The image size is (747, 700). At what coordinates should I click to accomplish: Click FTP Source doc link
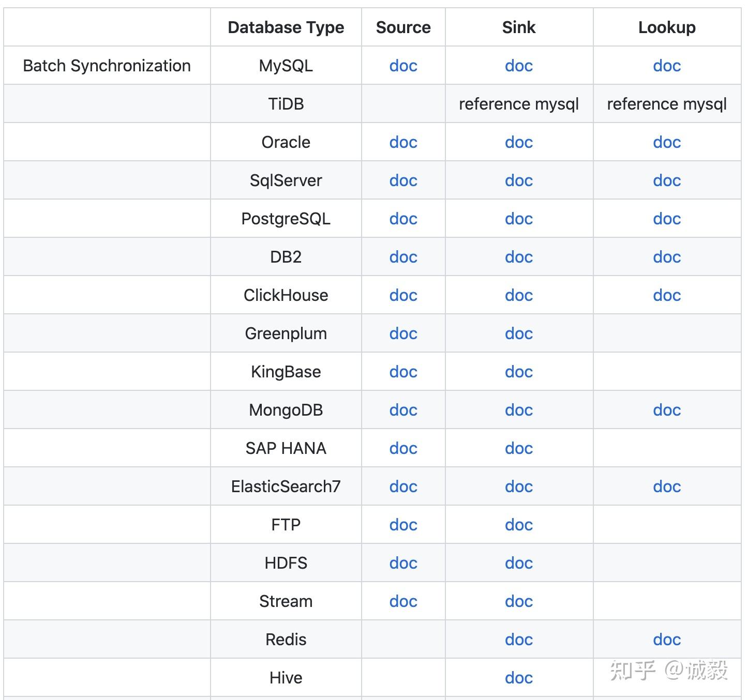(x=403, y=525)
